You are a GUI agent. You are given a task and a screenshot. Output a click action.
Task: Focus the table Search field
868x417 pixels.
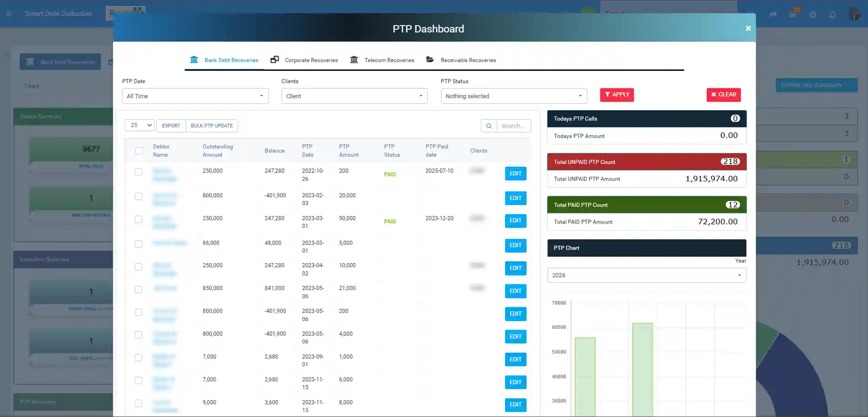(514, 126)
